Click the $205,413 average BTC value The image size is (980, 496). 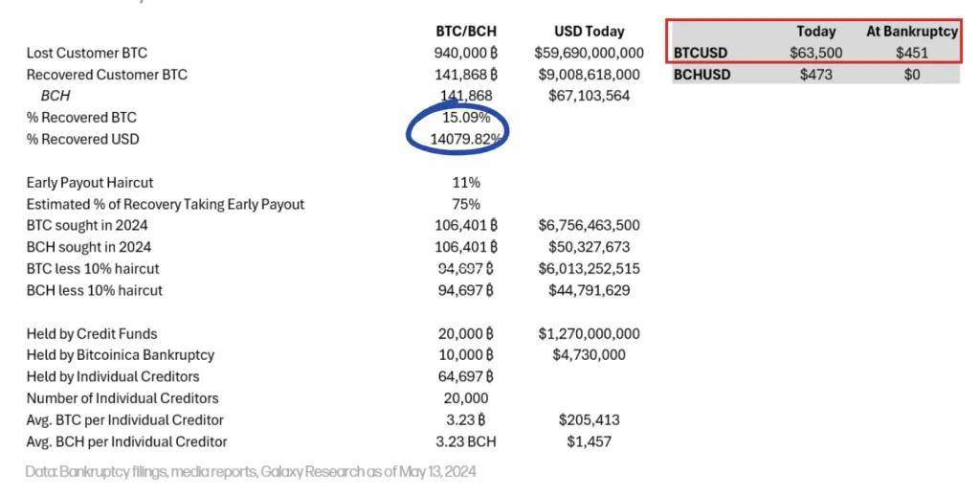click(x=589, y=419)
